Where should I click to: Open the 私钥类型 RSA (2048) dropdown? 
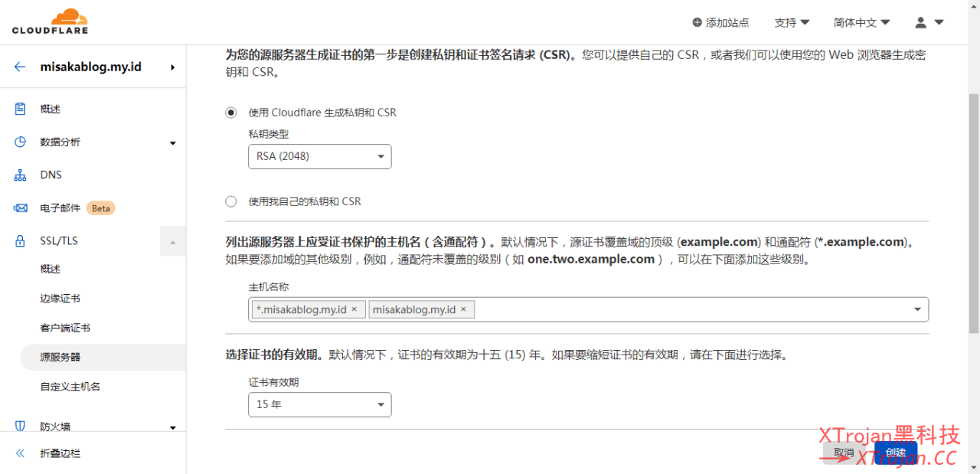319,157
